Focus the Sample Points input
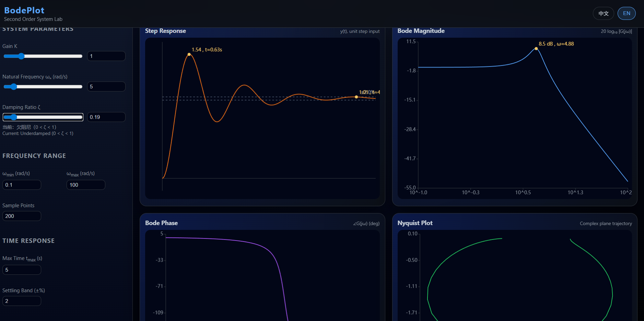Image resolution: width=644 pixels, height=321 pixels. click(22, 216)
